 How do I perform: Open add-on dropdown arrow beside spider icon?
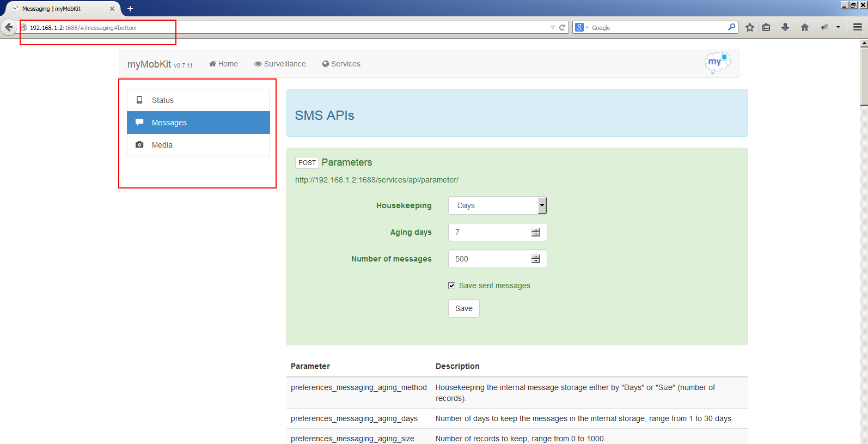coord(838,27)
